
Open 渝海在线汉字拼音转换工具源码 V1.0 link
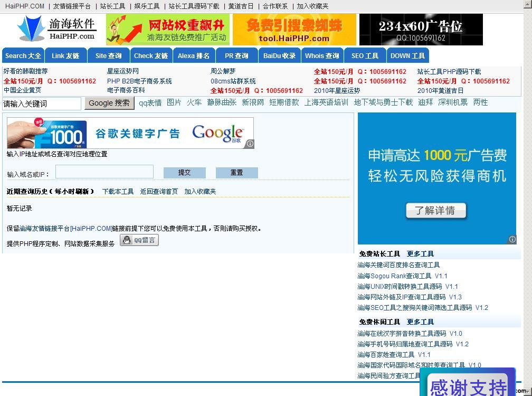click(x=410, y=334)
